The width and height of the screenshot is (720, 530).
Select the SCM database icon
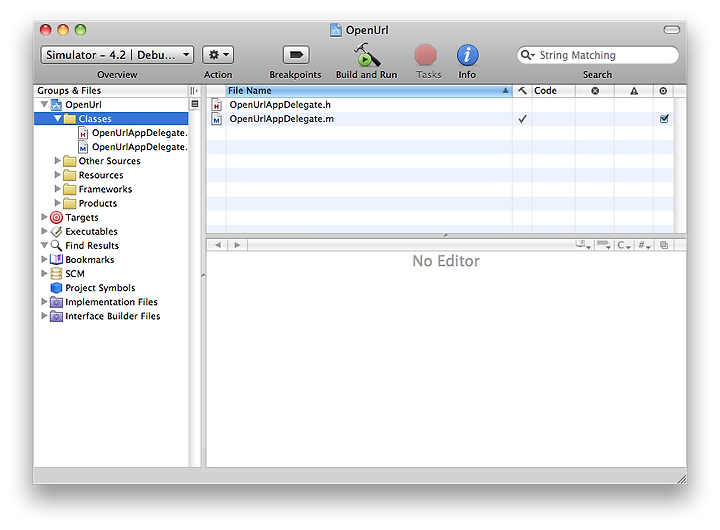(x=56, y=274)
